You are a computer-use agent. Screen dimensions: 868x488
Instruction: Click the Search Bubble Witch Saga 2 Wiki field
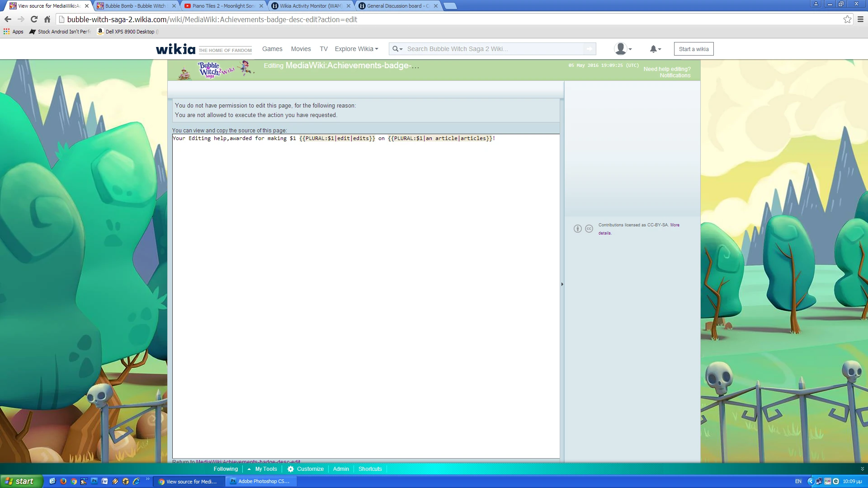click(x=493, y=49)
